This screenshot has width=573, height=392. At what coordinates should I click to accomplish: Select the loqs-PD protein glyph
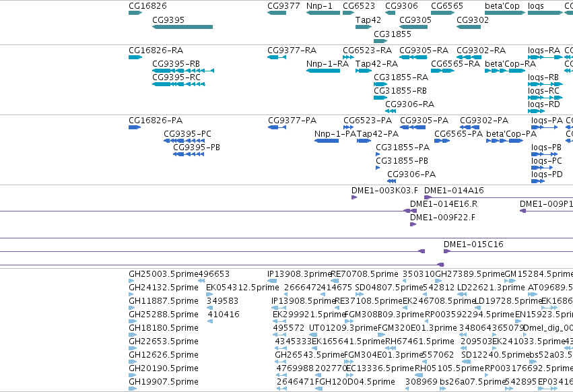pyautogui.click(x=538, y=181)
